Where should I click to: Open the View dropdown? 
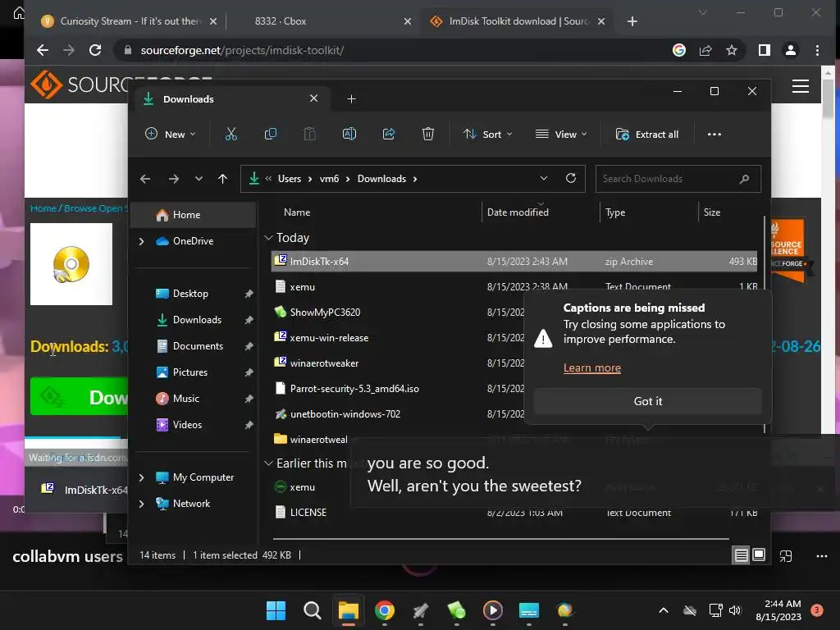pos(561,134)
